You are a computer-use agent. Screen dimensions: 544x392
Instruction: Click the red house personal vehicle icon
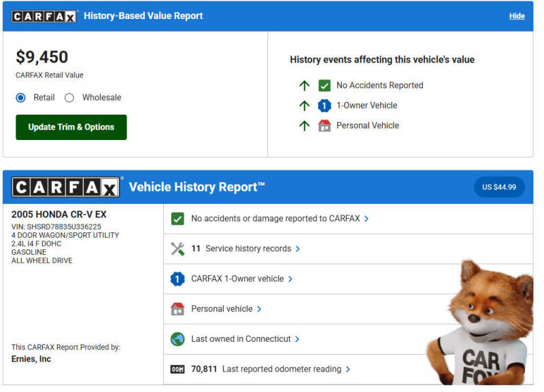[177, 308]
